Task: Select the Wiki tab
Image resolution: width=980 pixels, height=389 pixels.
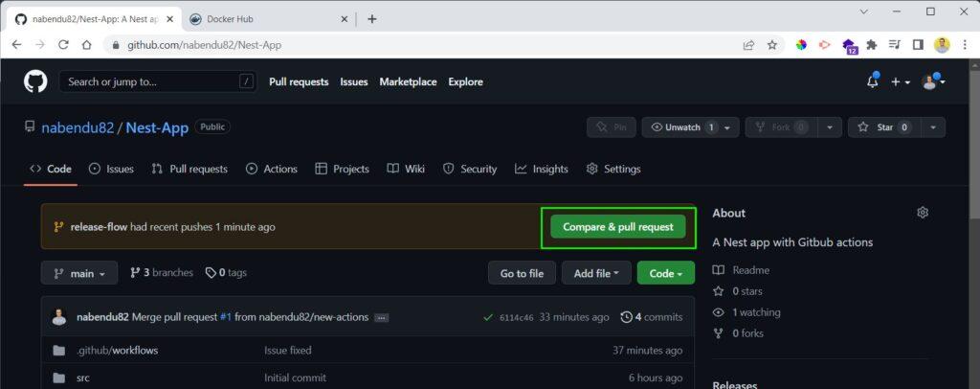Action: [406, 169]
